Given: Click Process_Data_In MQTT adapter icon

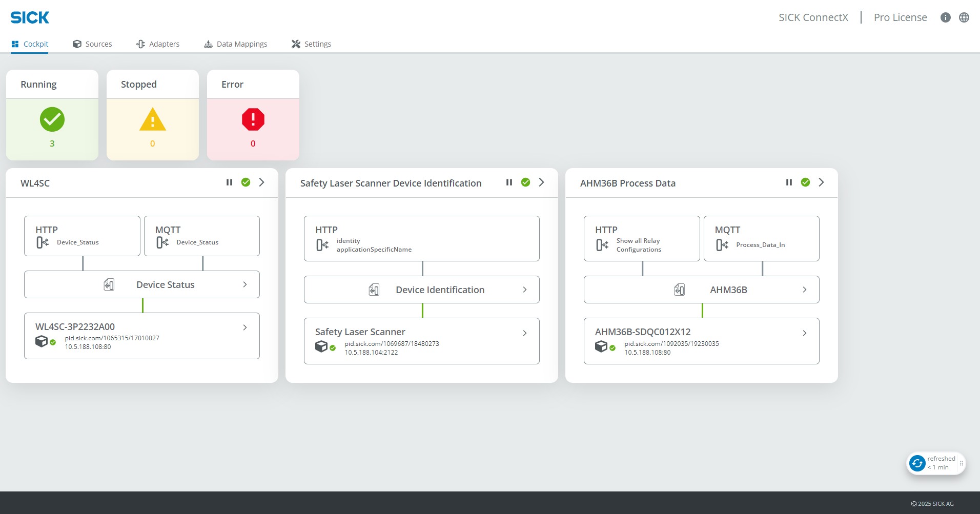Looking at the screenshot, I should (x=722, y=245).
